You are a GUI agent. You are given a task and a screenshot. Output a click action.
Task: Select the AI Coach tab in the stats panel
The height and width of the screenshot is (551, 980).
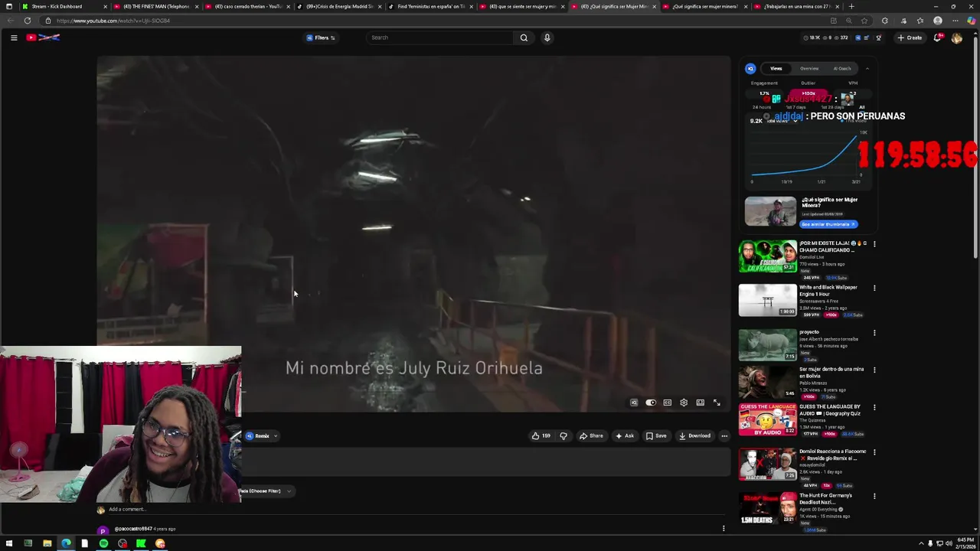point(842,69)
